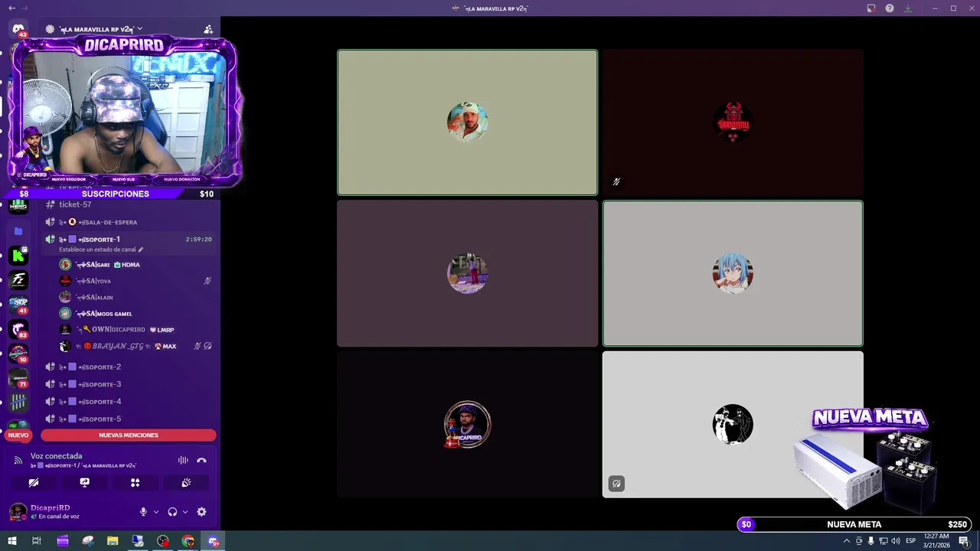Open noise suppression waveform icon

[183, 460]
